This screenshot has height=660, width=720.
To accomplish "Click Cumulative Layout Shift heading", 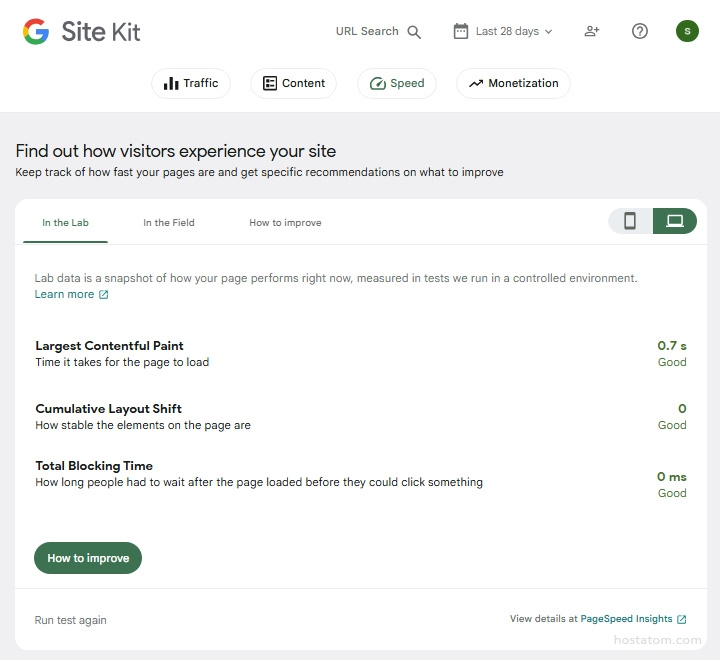I will 108,408.
